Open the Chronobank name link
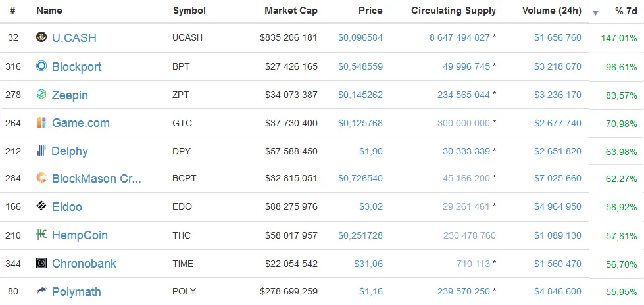 pyautogui.click(x=84, y=264)
